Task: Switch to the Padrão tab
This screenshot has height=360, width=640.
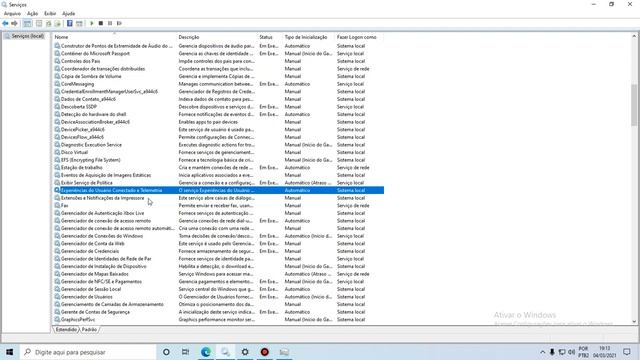Action: click(x=89, y=329)
